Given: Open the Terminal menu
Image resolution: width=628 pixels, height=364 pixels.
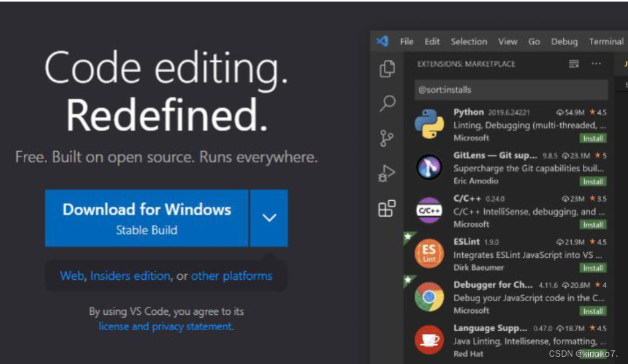Looking at the screenshot, I should pyautogui.click(x=606, y=42).
